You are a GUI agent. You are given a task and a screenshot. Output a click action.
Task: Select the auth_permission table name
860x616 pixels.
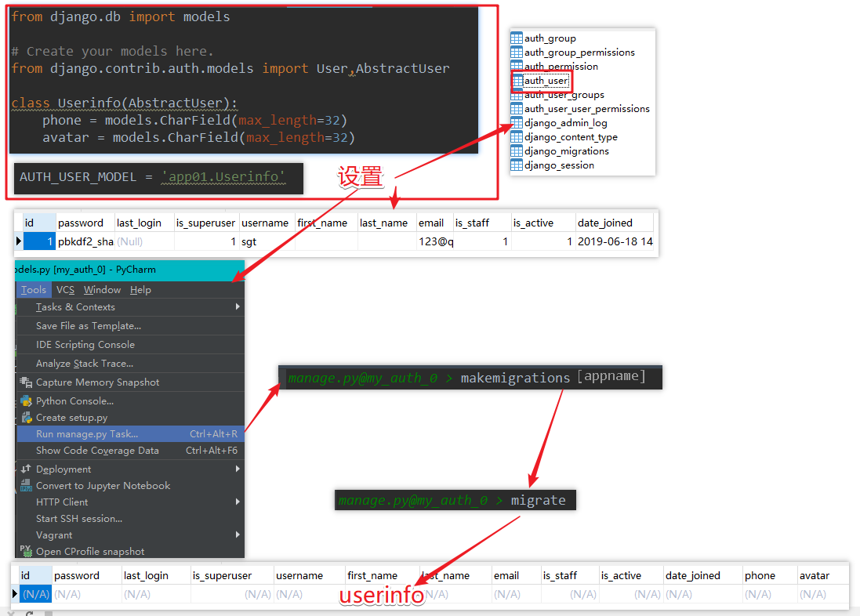click(x=561, y=67)
